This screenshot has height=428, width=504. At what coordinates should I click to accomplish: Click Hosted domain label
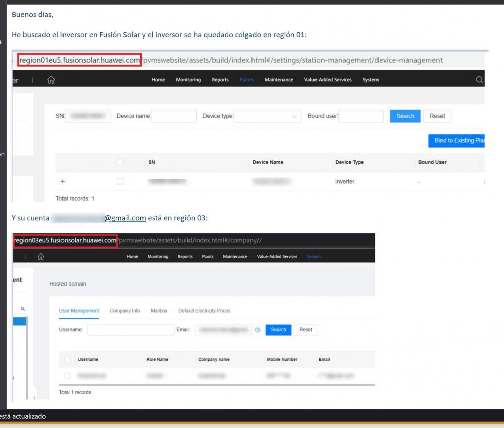click(68, 284)
